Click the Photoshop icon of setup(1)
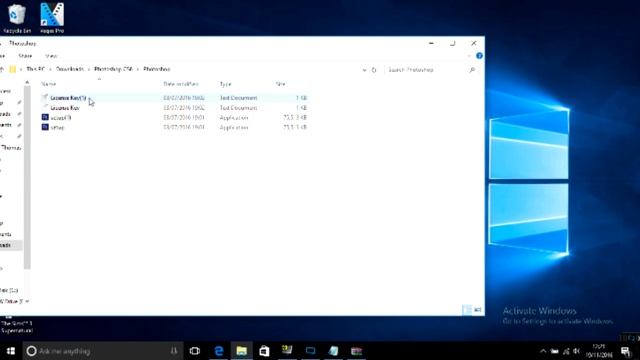 [x=45, y=117]
